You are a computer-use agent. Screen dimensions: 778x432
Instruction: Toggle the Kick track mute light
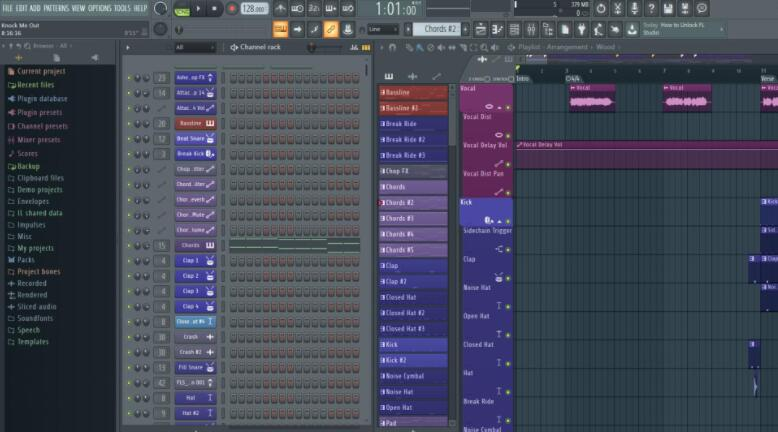pyautogui.click(x=508, y=220)
